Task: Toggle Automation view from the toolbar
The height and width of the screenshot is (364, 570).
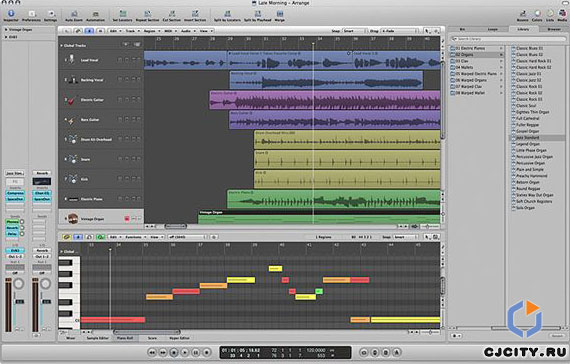Action: 95,15
